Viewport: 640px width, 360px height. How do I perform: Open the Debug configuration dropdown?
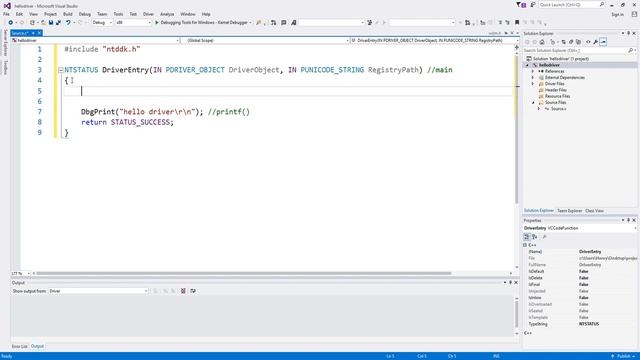[102, 22]
